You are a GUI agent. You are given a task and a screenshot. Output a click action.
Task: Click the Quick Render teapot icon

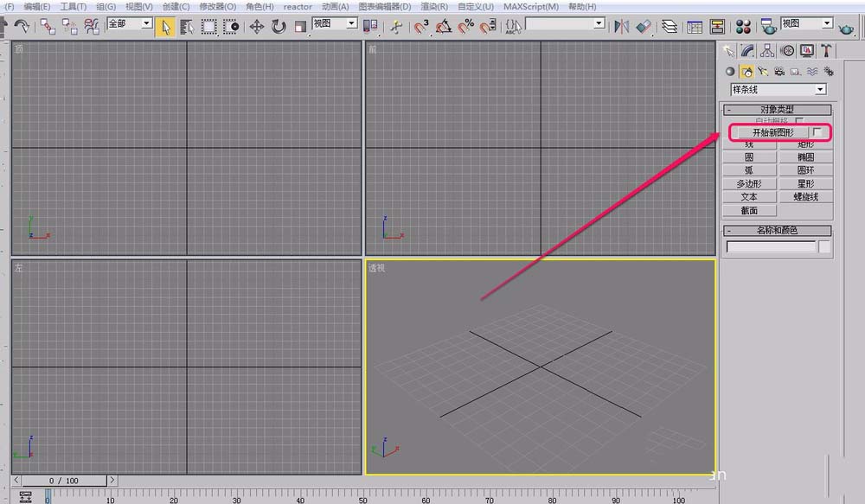pyautogui.click(x=846, y=29)
